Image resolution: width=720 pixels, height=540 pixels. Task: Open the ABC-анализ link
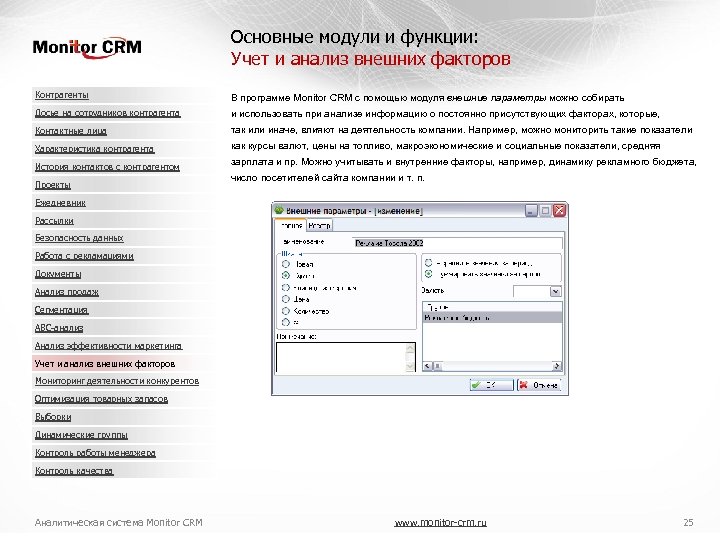59,328
